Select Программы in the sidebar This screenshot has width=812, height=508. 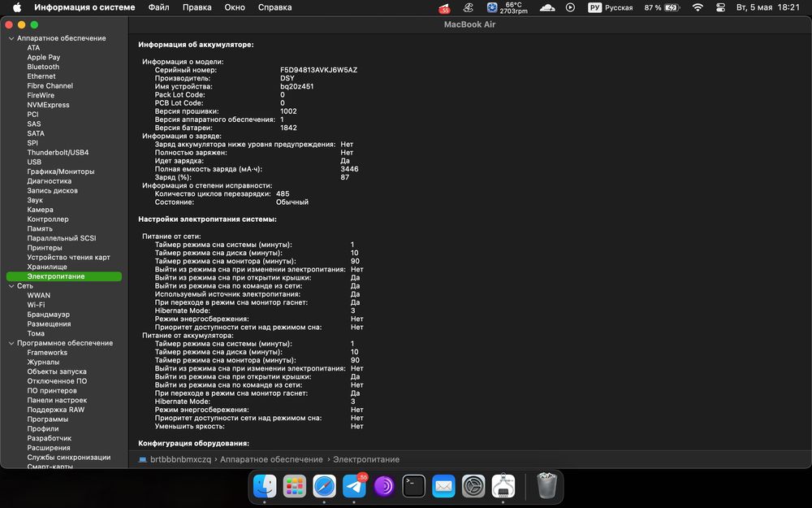(48, 419)
